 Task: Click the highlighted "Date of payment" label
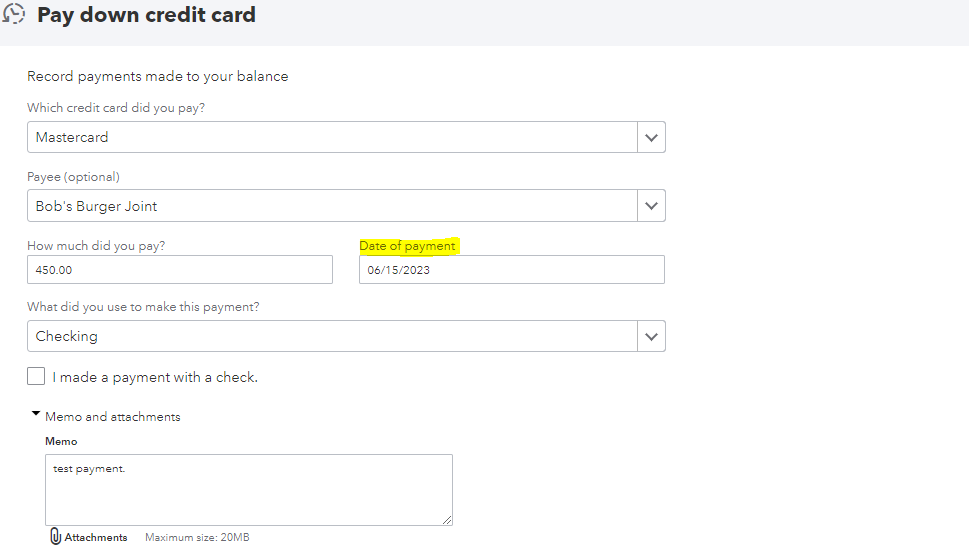[407, 246]
